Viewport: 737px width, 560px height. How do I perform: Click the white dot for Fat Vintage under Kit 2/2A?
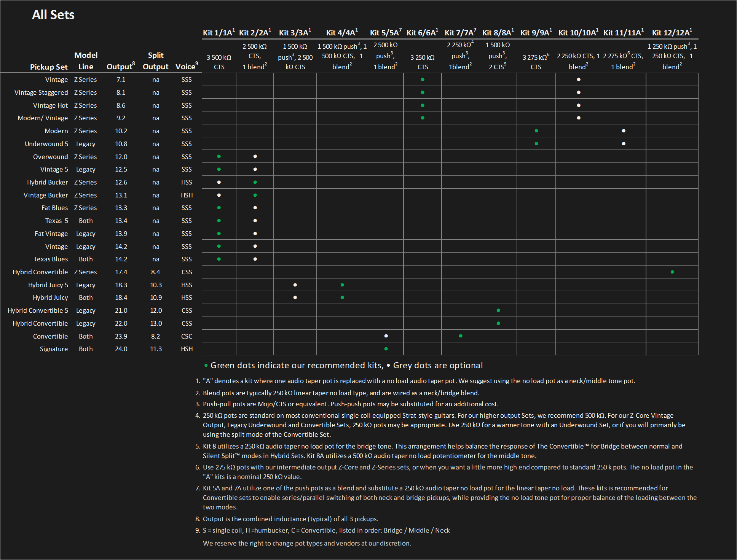[255, 234]
